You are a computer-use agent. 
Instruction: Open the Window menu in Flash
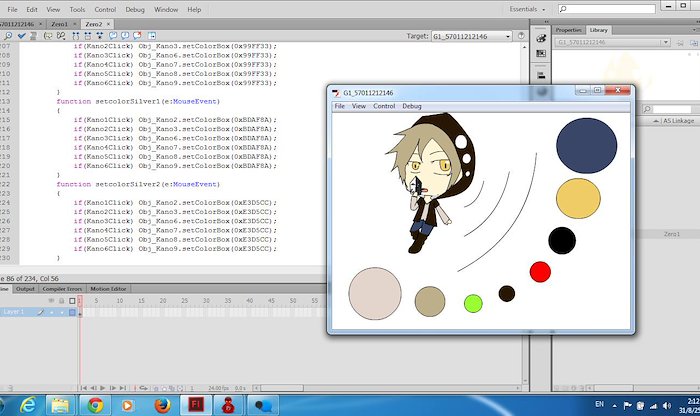click(x=166, y=9)
